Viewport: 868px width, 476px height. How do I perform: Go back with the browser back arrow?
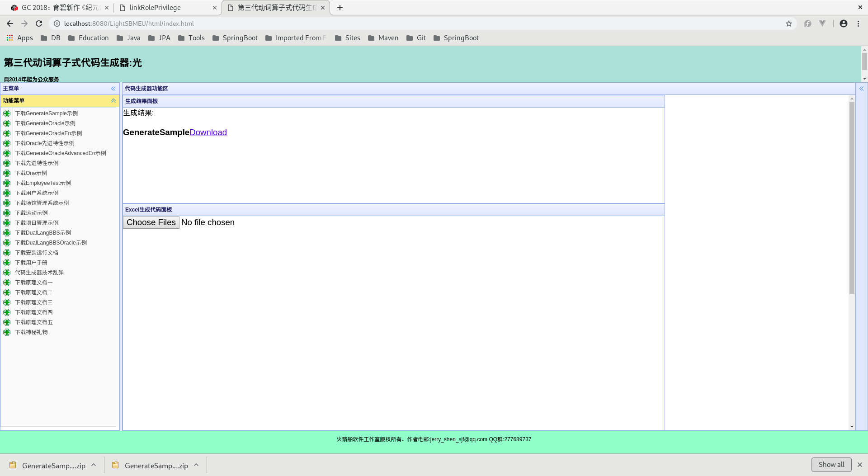click(10, 24)
